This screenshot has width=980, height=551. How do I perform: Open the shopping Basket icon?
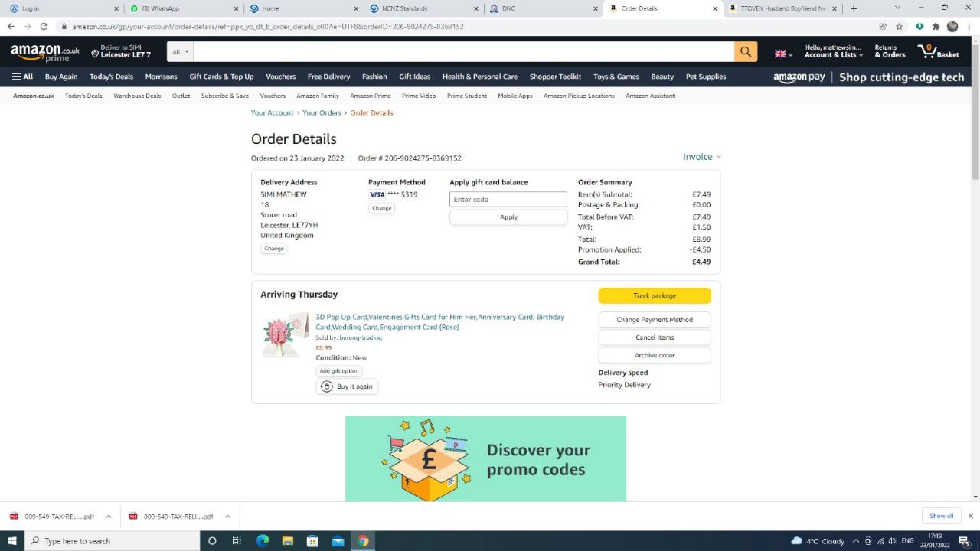[938, 52]
